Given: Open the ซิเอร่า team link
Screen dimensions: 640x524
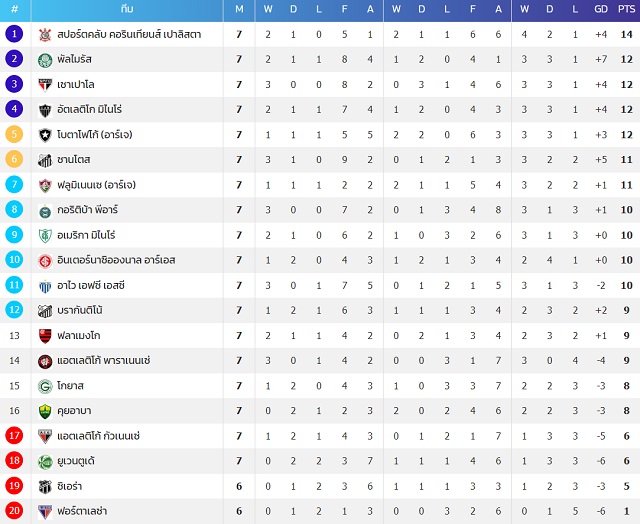Looking at the screenshot, I should 69,486.
